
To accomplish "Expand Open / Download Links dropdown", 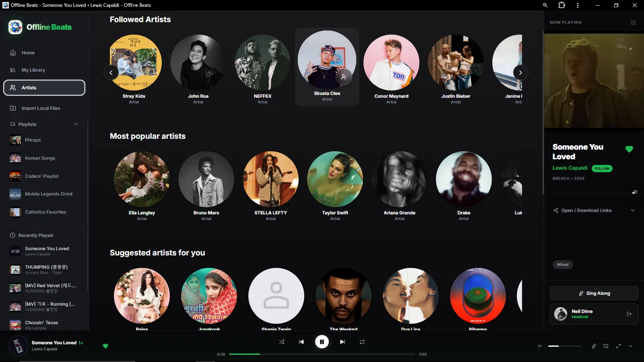I will (594, 210).
